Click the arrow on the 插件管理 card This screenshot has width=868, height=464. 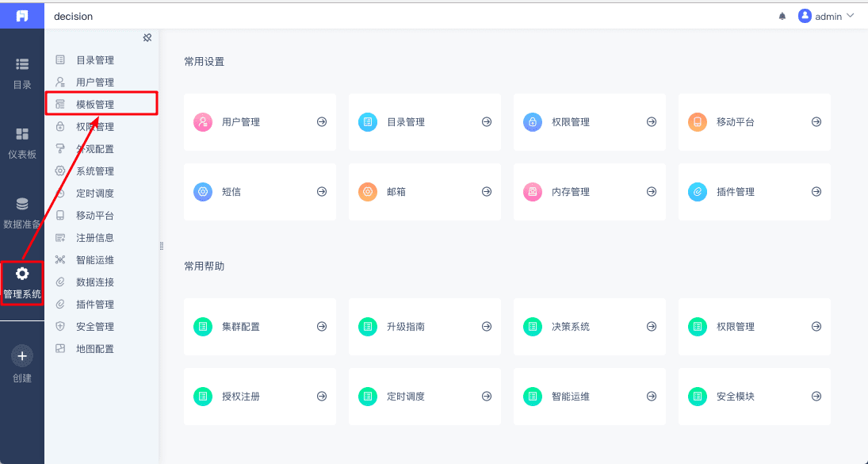816,192
